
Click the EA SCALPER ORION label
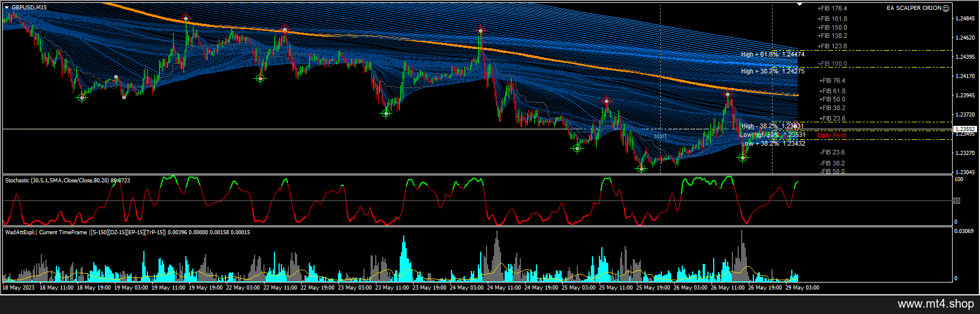[x=914, y=8]
